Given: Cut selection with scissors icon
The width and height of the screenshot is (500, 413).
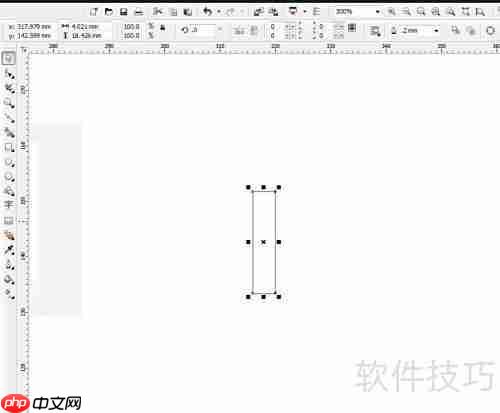Looking at the screenshot, I should click(x=157, y=12).
